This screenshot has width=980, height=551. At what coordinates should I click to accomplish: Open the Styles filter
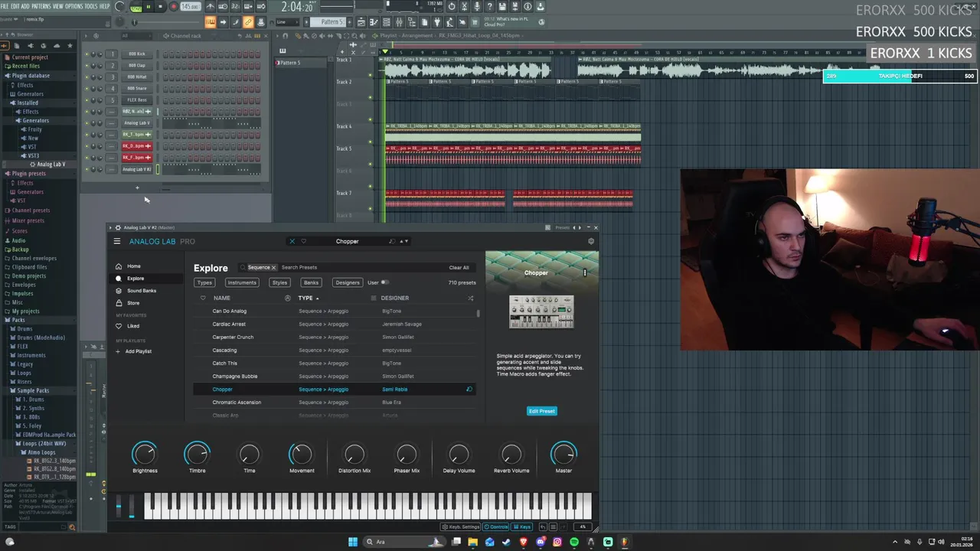tap(279, 282)
